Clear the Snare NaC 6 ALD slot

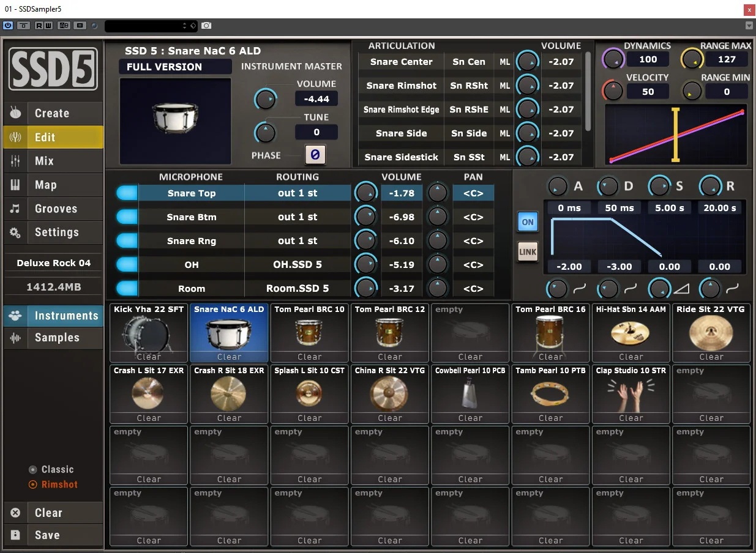tap(229, 357)
